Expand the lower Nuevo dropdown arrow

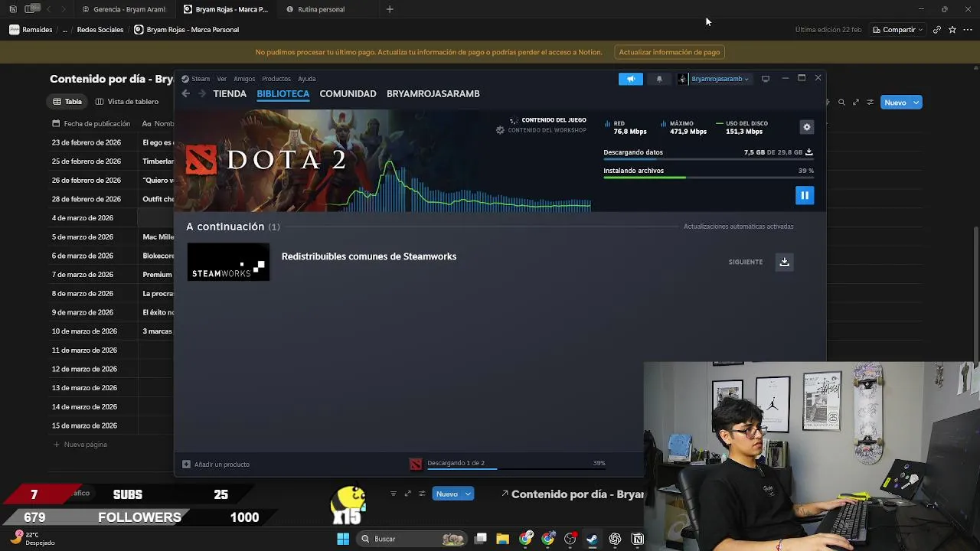point(467,494)
